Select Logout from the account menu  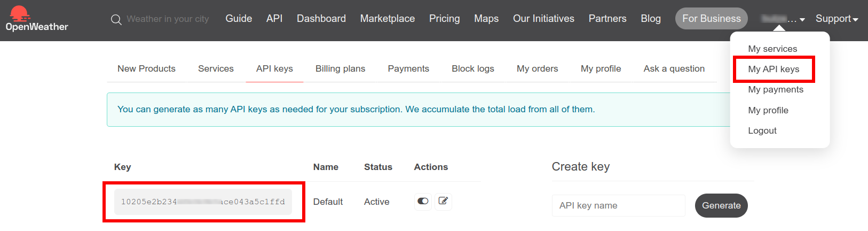pos(762,130)
